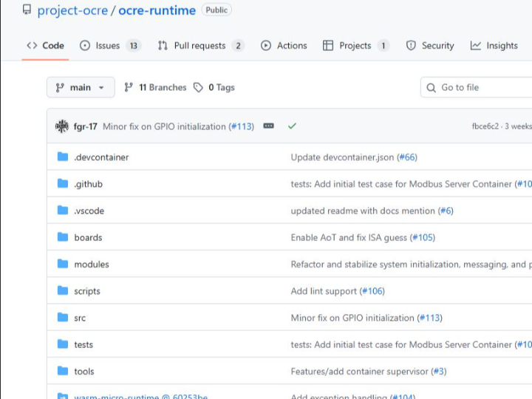Open the scripts folder
This screenshot has width=532, height=399.
click(x=87, y=291)
